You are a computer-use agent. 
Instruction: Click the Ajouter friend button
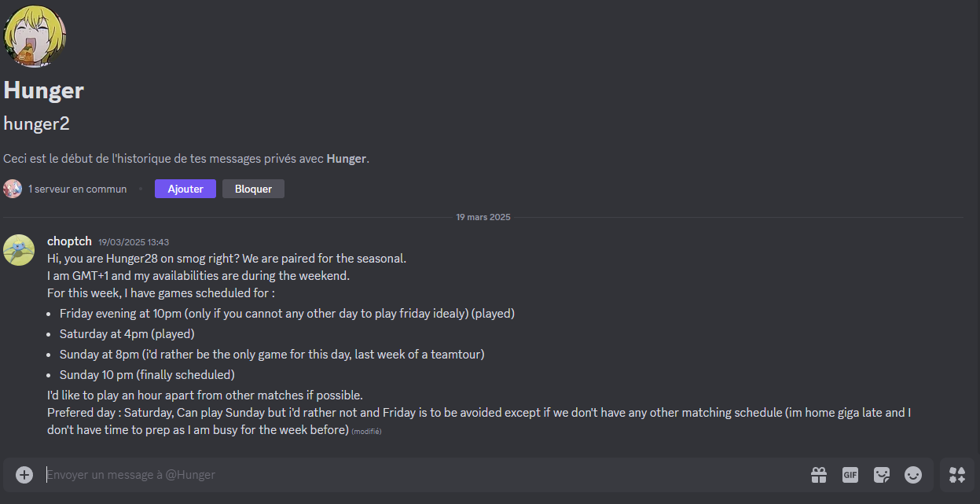pos(185,189)
